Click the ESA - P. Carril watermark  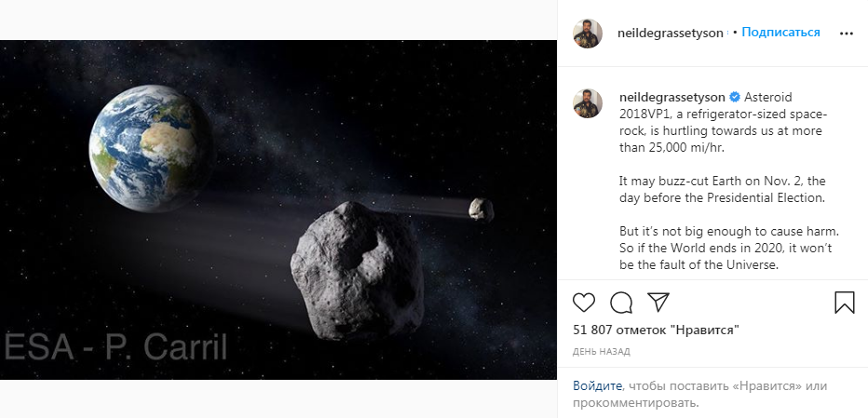coord(115,347)
